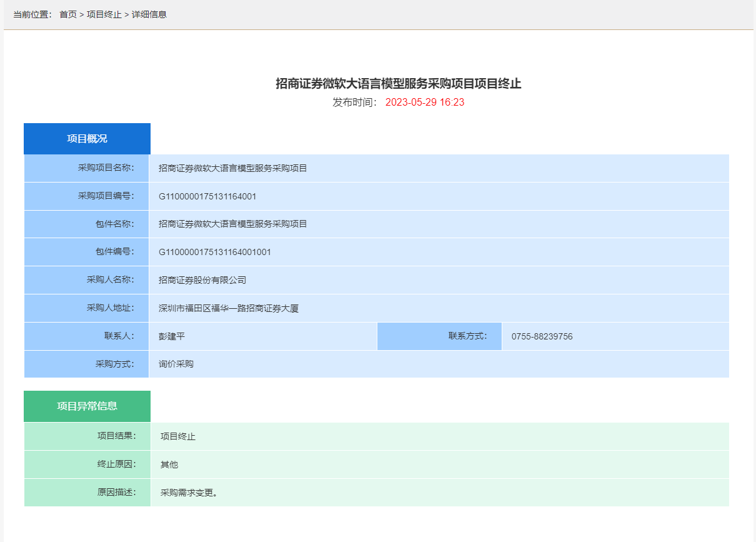The height and width of the screenshot is (542, 756).
Task: Click the 首页 breadcrumb link
Action: (67, 14)
